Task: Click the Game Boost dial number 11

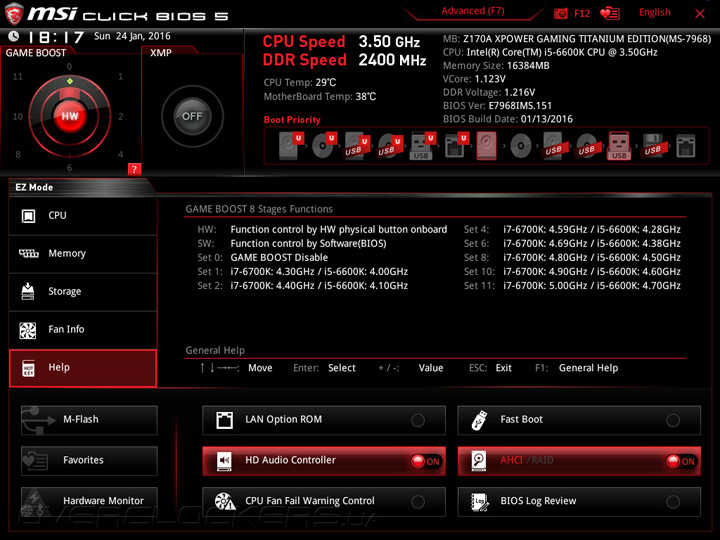Action: (17, 77)
